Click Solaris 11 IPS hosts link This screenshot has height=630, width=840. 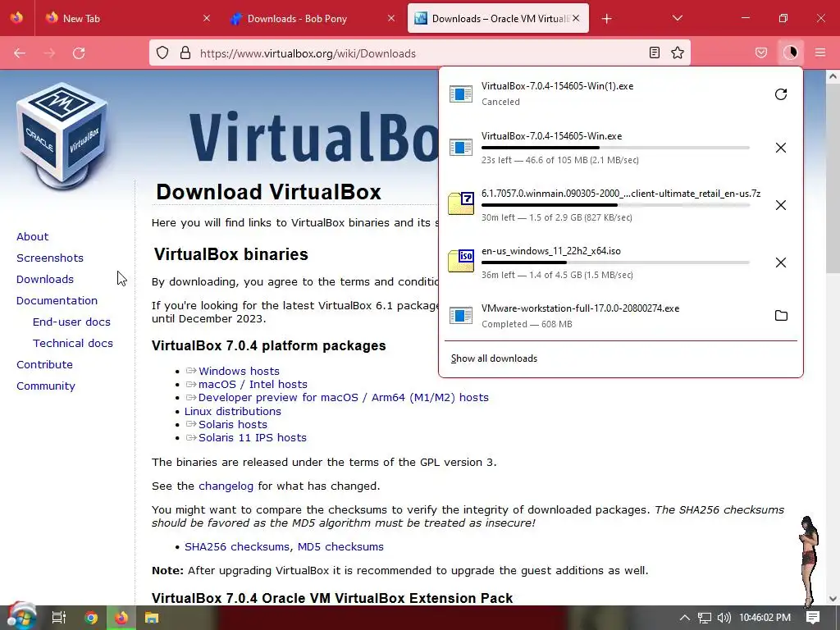click(x=253, y=438)
